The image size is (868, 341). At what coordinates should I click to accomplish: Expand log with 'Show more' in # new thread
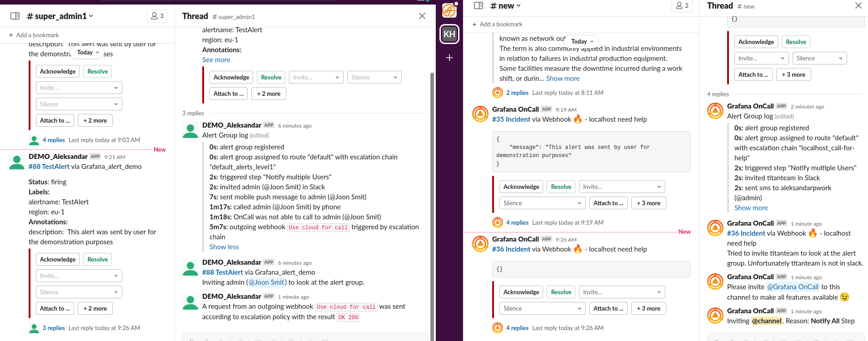[751, 208]
